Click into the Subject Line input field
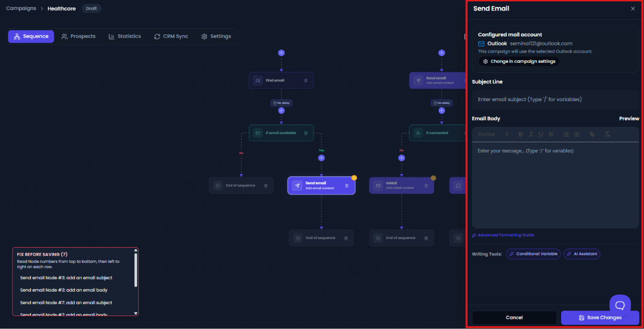This screenshot has width=644, height=329. click(x=555, y=100)
